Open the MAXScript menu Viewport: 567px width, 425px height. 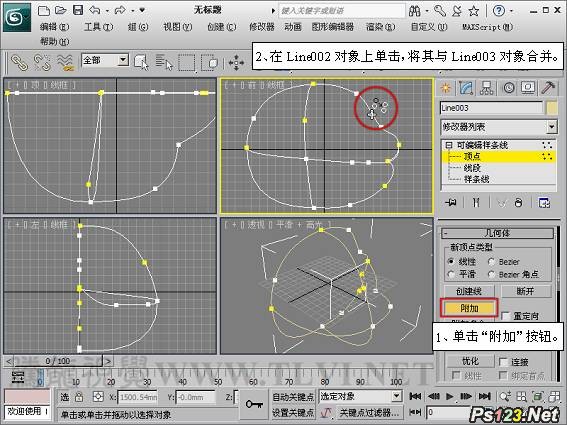pyautogui.click(x=487, y=27)
